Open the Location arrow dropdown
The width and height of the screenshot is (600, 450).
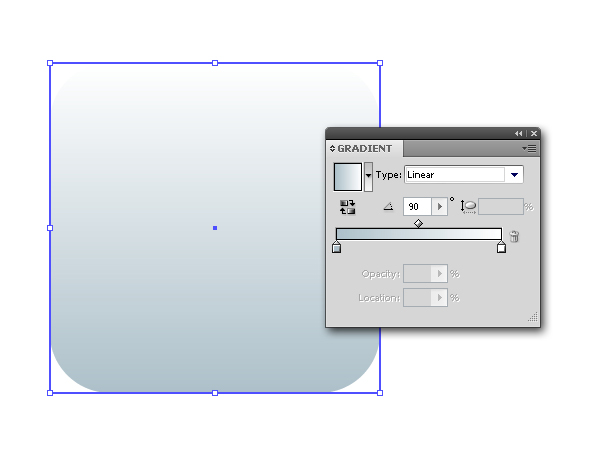point(440,298)
